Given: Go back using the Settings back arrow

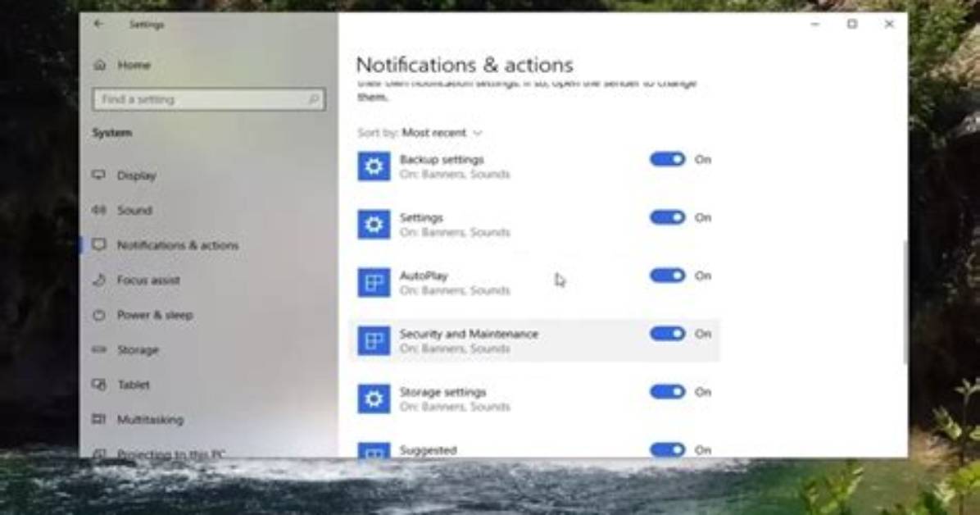Looking at the screenshot, I should tap(99, 24).
